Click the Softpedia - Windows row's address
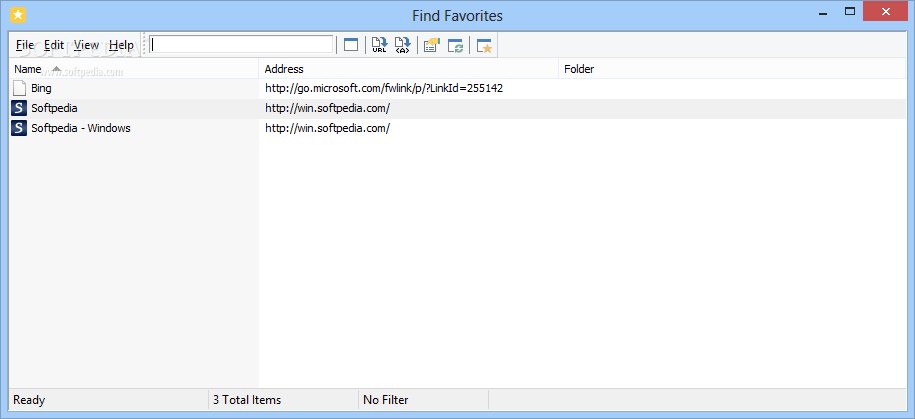 [x=327, y=128]
